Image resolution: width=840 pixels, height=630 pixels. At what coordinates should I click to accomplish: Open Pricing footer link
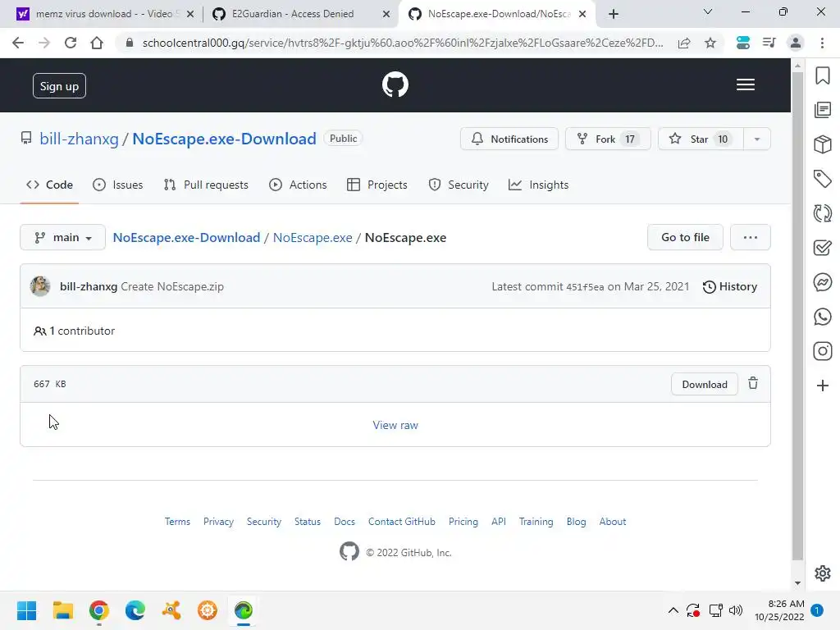[x=463, y=521]
